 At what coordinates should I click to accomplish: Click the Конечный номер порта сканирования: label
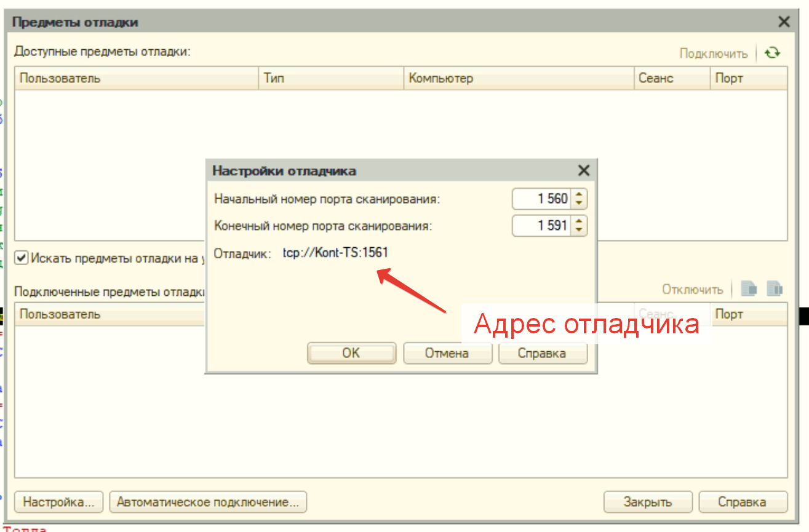[x=323, y=226]
